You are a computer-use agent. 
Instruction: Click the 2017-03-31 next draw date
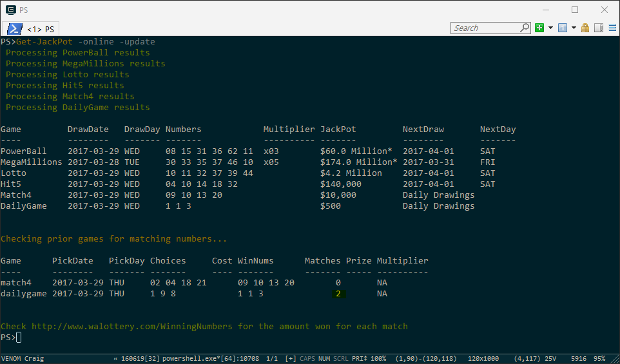[x=428, y=162]
